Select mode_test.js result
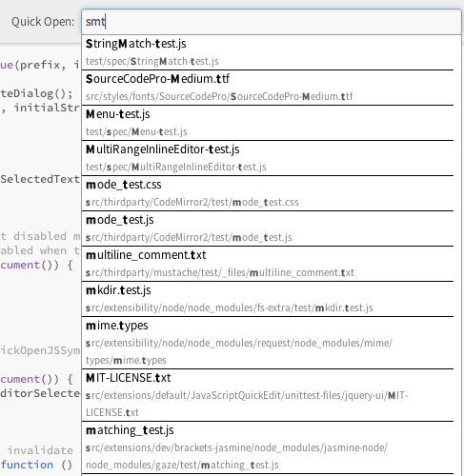The image size is (464, 476). (x=268, y=228)
